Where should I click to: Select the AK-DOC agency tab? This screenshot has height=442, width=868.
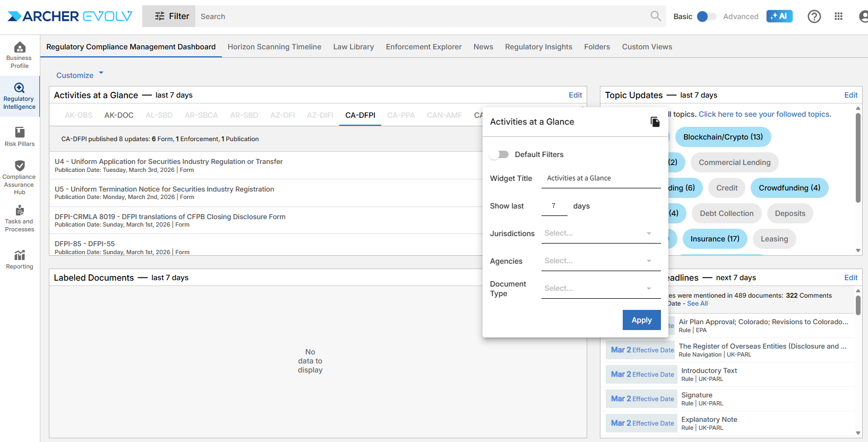click(119, 115)
